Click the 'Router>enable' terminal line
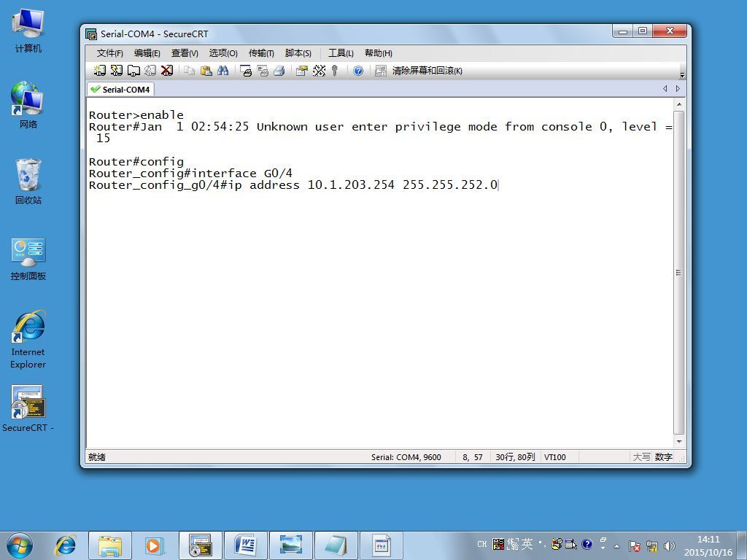This screenshot has width=747, height=560. (x=136, y=114)
